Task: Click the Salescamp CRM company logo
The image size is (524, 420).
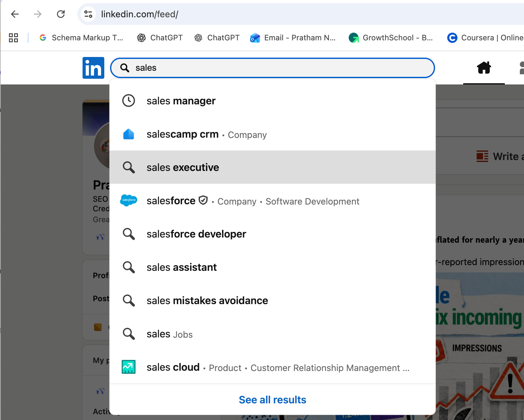Action: pos(129,134)
